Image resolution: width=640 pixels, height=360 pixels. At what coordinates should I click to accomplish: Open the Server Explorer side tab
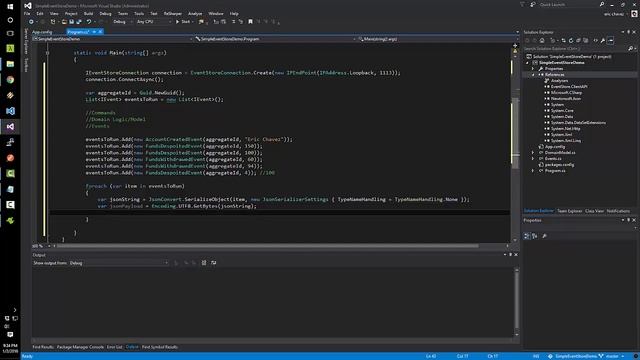coord(26,41)
